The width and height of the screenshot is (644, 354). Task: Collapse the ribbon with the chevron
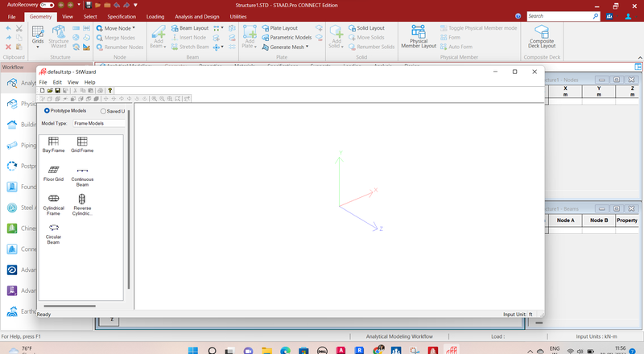tap(640, 57)
